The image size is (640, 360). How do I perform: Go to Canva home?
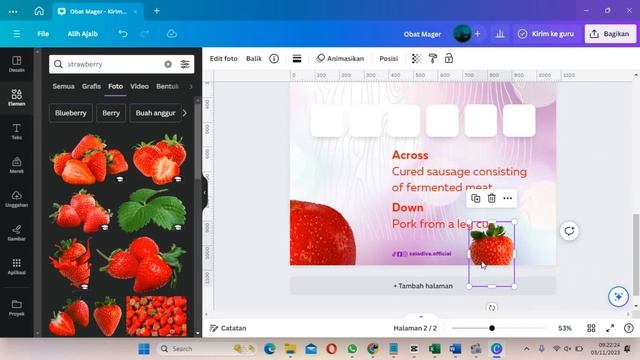point(39,11)
